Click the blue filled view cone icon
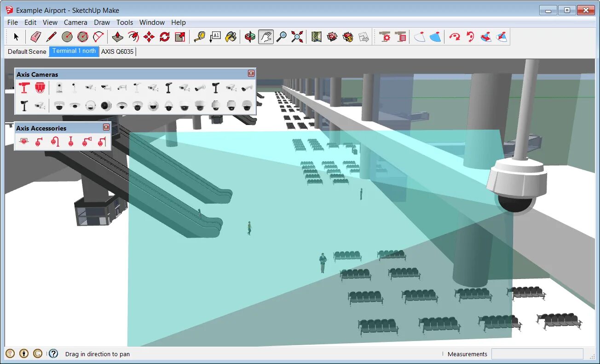The image size is (600, 364). 435,37
